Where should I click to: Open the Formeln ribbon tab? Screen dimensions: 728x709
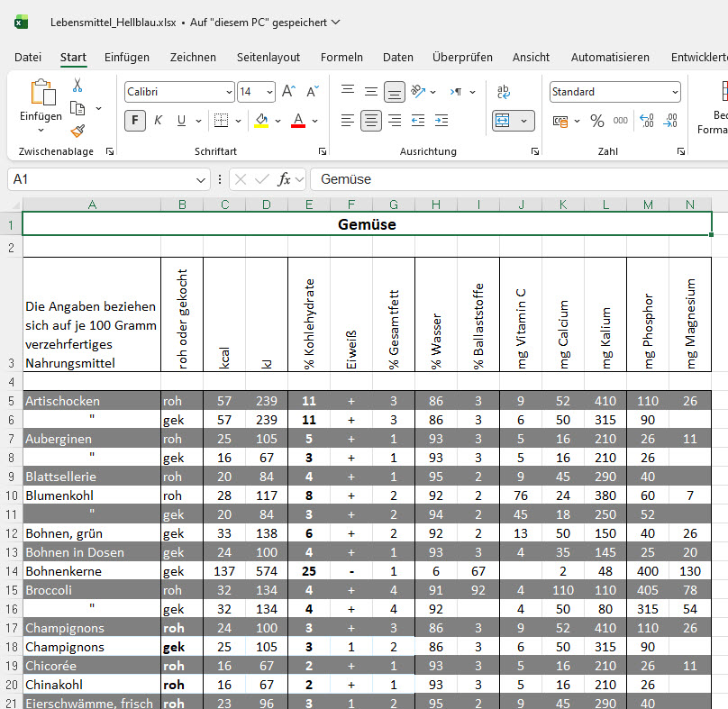(x=341, y=57)
